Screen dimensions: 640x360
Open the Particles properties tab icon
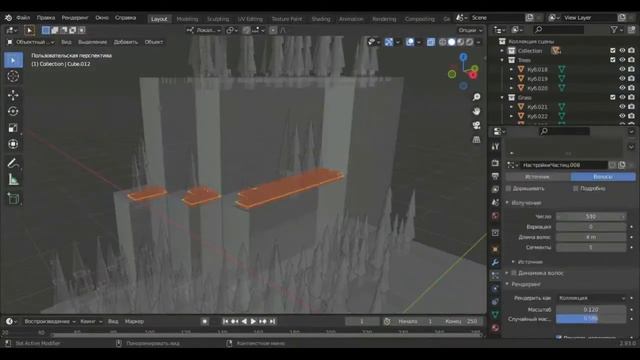pyautogui.click(x=495, y=276)
